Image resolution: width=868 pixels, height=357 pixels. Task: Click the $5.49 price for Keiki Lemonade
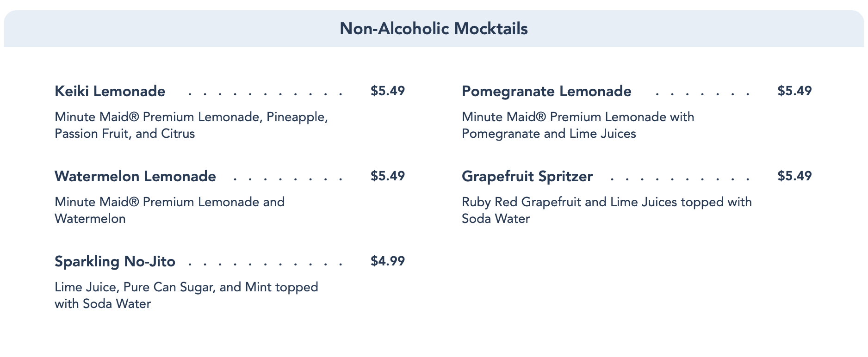click(x=387, y=91)
